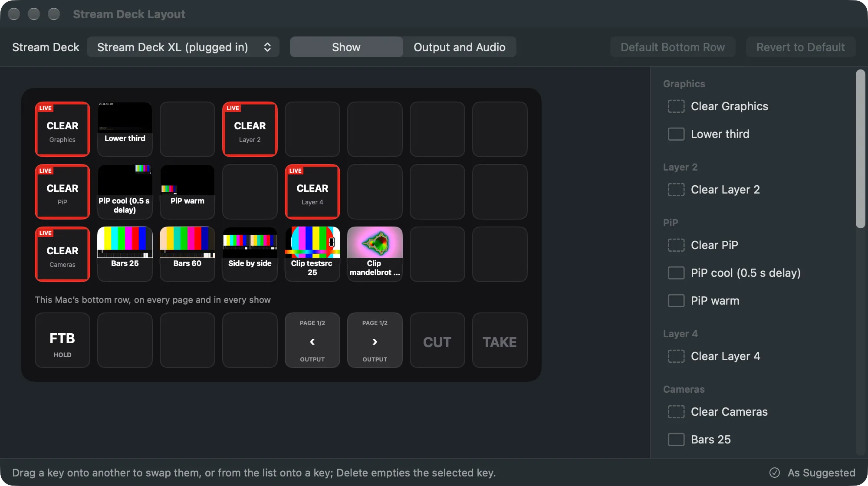Select the PiP cool (0.5 s delay) key
The image size is (868, 486).
(125, 192)
